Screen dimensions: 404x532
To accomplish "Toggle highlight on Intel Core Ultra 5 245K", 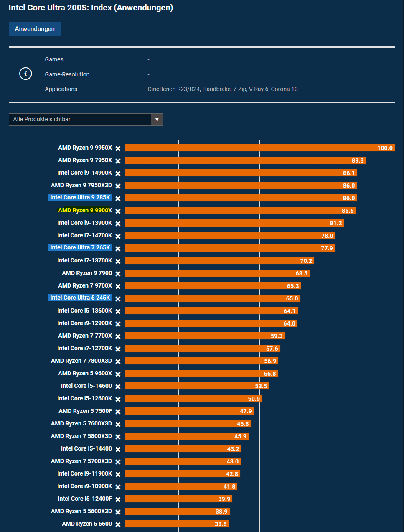I will 80,298.
